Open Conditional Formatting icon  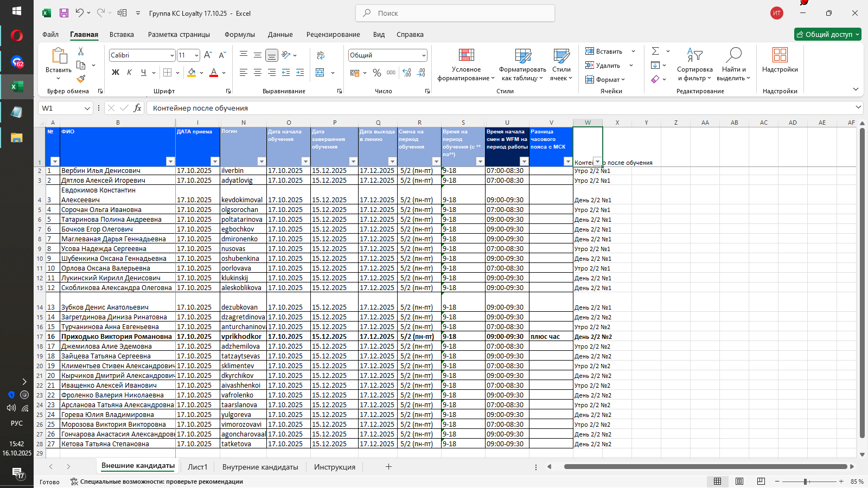click(x=466, y=55)
